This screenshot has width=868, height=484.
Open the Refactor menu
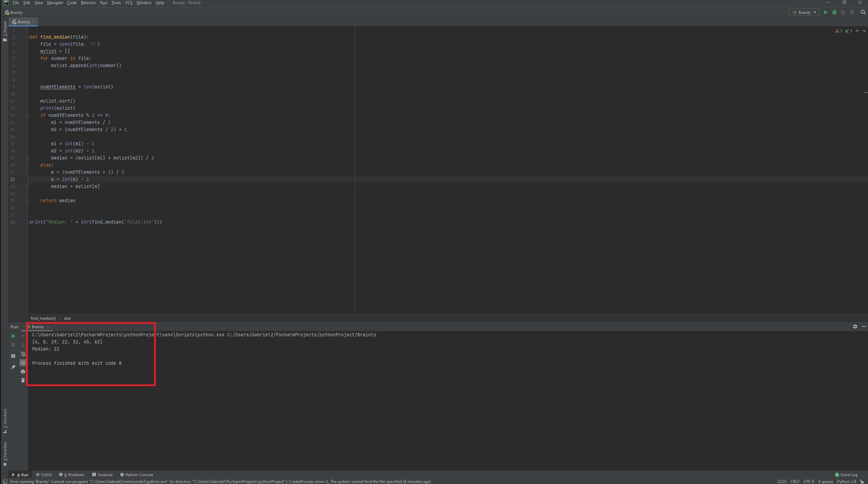pos(88,3)
